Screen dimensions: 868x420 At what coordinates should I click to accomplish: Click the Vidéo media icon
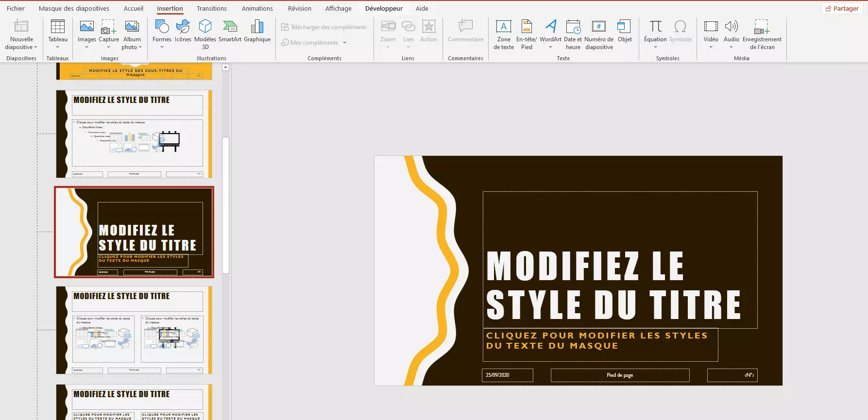(x=711, y=26)
